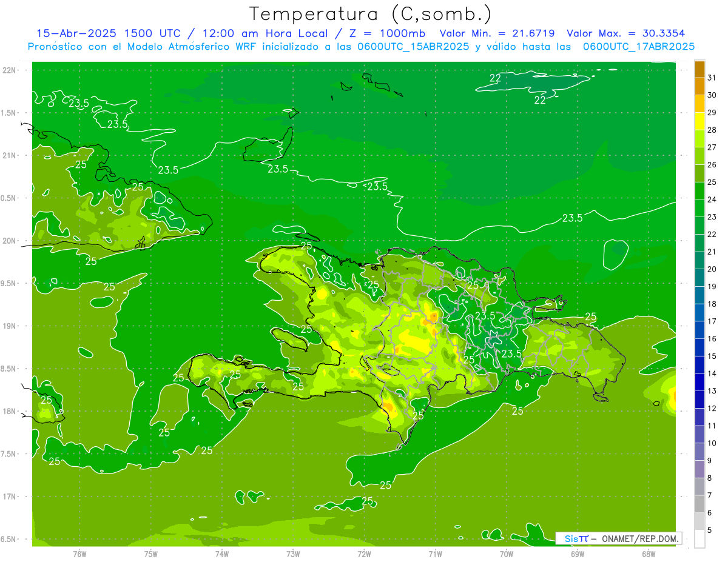Click the '71W' longitude axis label
This screenshot has height=562, width=728.
[435, 554]
